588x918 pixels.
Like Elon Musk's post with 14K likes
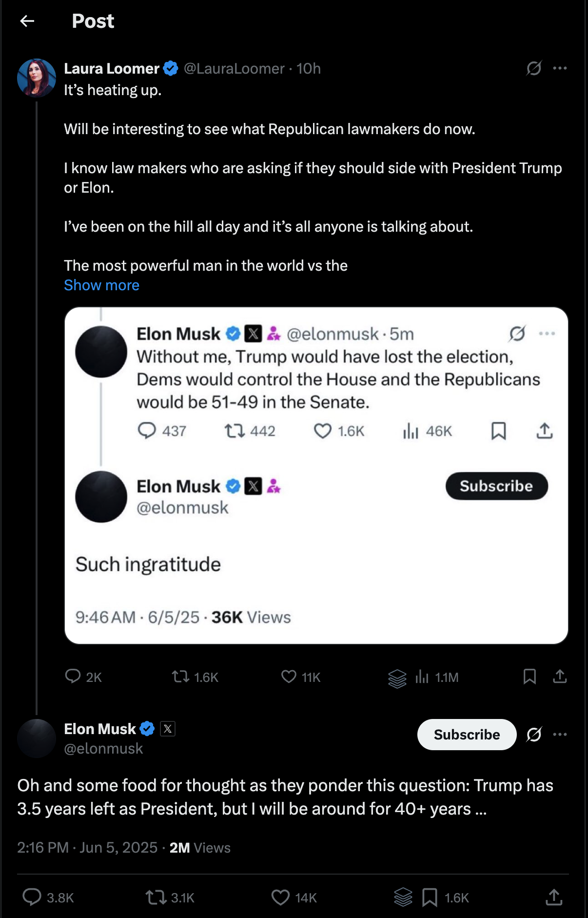click(x=280, y=898)
